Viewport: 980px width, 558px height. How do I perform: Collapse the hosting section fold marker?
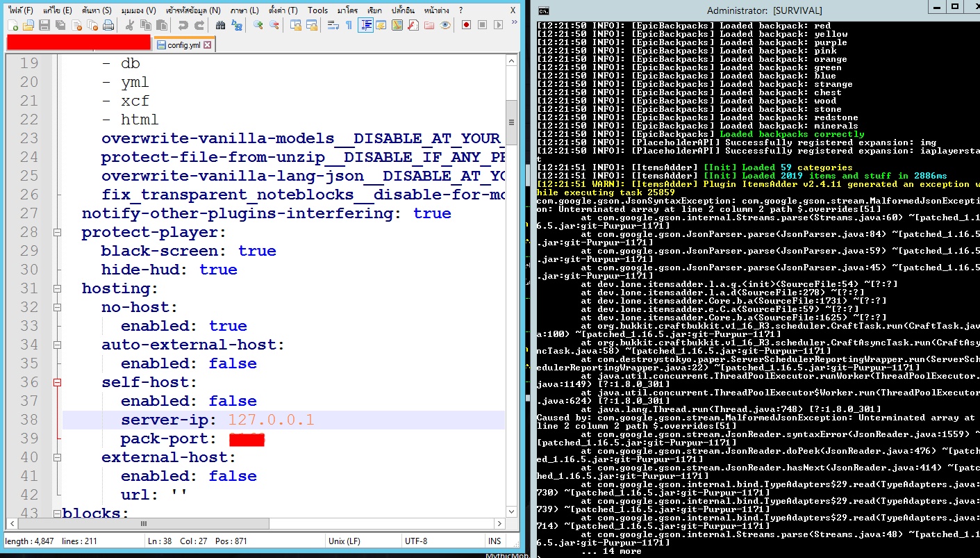[x=57, y=288]
